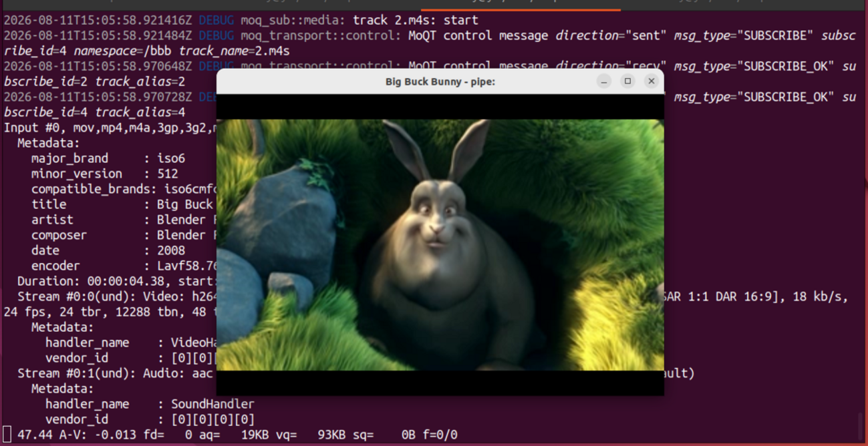Click the timestamp '2026-08-11T15:05:58.970728Z'
Image resolution: width=868 pixels, height=446 pixels.
pos(98,97)
